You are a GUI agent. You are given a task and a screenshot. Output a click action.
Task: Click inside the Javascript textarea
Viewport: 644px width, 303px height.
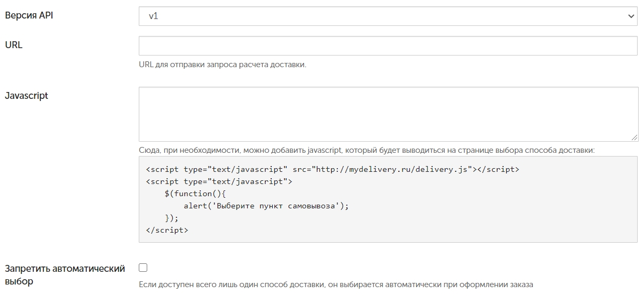388,114
